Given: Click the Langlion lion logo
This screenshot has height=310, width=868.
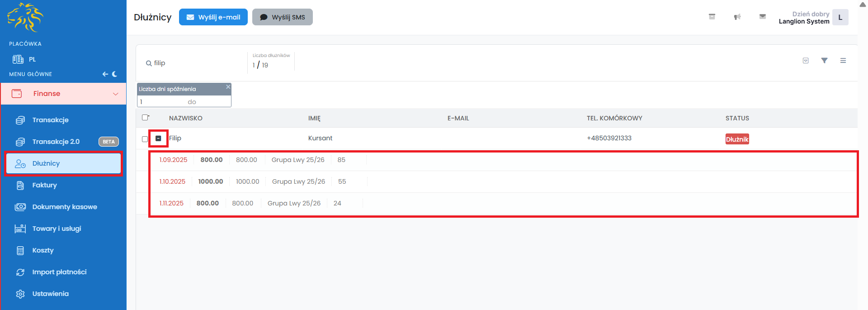Looking at the screenshot, I should (25, 18).
